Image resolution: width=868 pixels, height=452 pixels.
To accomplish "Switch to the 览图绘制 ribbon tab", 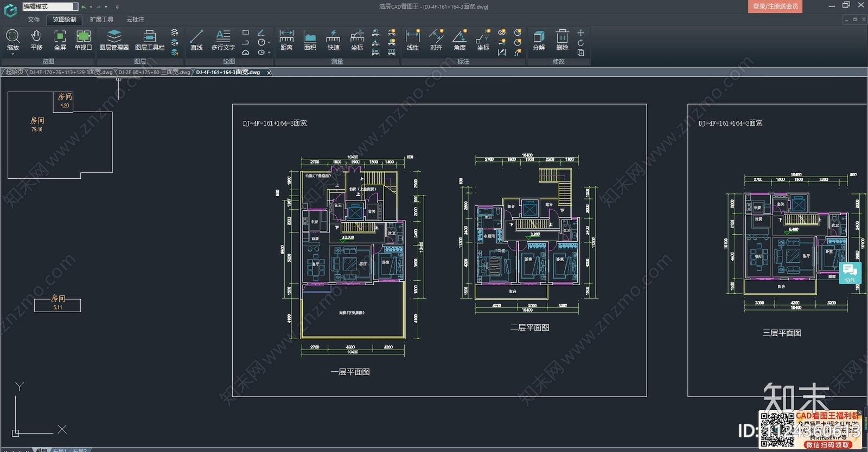I will (64, 20).
